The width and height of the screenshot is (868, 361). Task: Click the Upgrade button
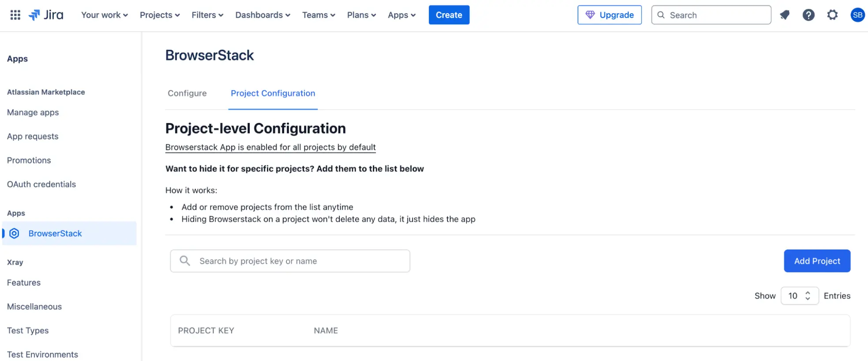click(609, 15)
